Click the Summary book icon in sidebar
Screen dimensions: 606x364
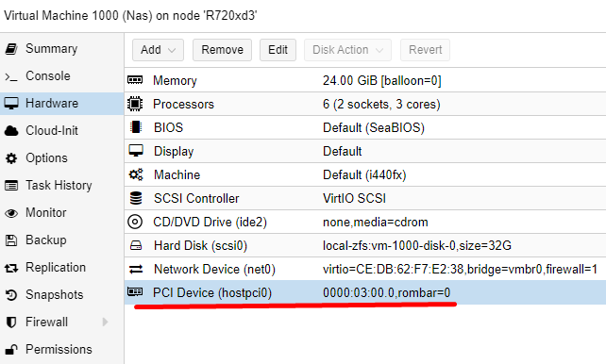11,49
